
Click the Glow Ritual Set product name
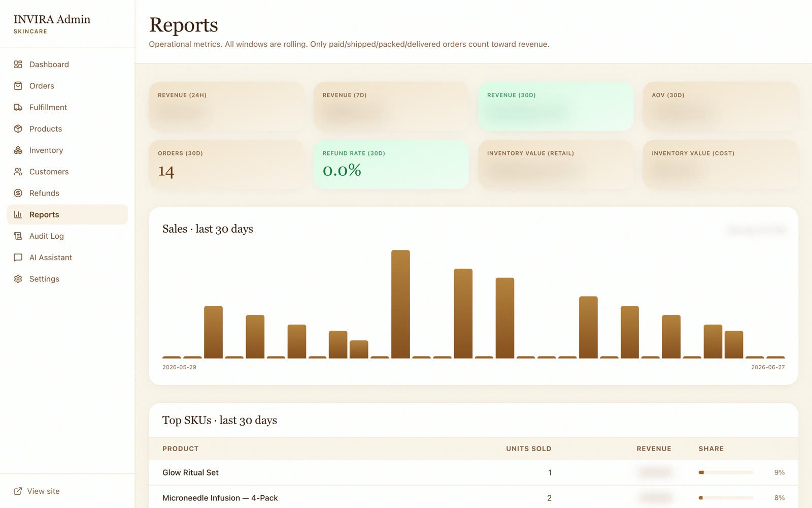[190, 472]
